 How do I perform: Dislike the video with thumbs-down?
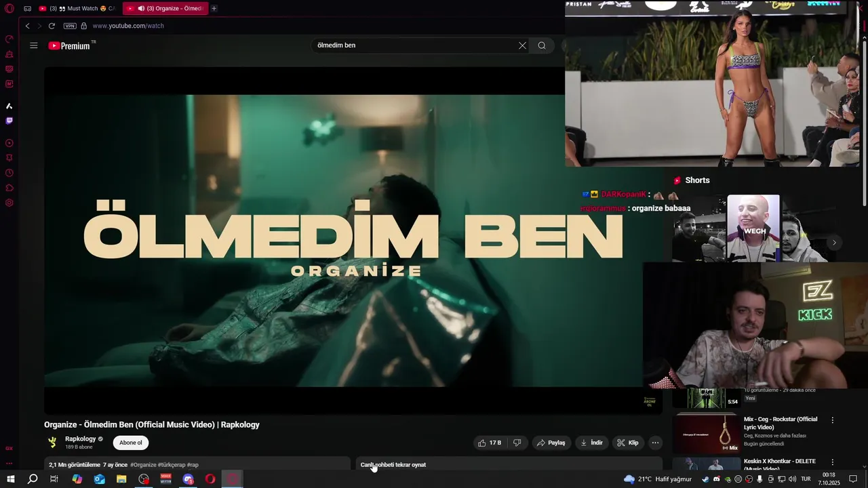click(517, 443)
